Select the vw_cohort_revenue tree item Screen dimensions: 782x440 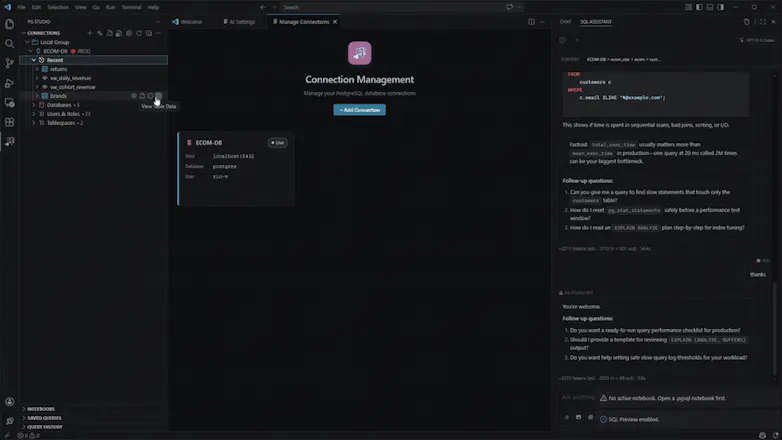coord(72,87)
